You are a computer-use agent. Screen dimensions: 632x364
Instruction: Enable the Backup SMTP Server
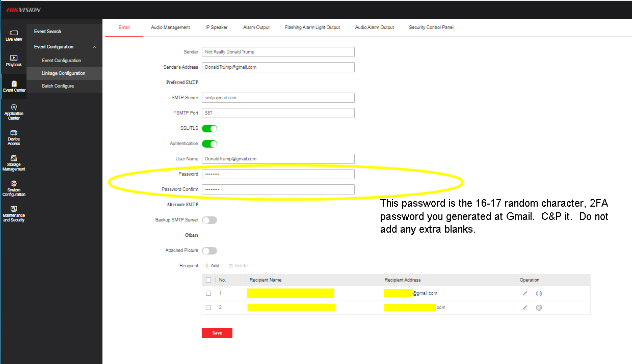click(209, 219)
